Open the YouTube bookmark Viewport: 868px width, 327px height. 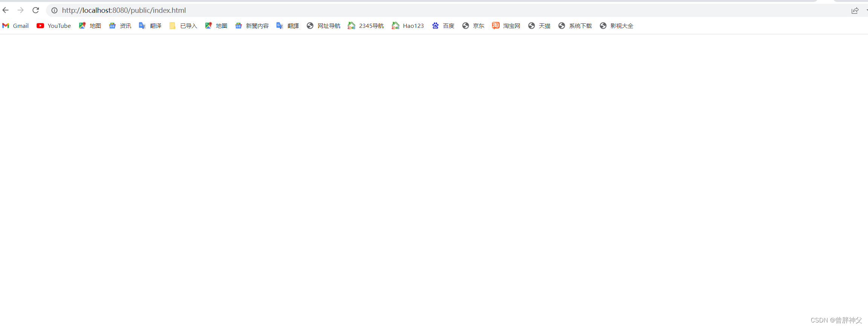pyautogui.click(x=54, y=26)
